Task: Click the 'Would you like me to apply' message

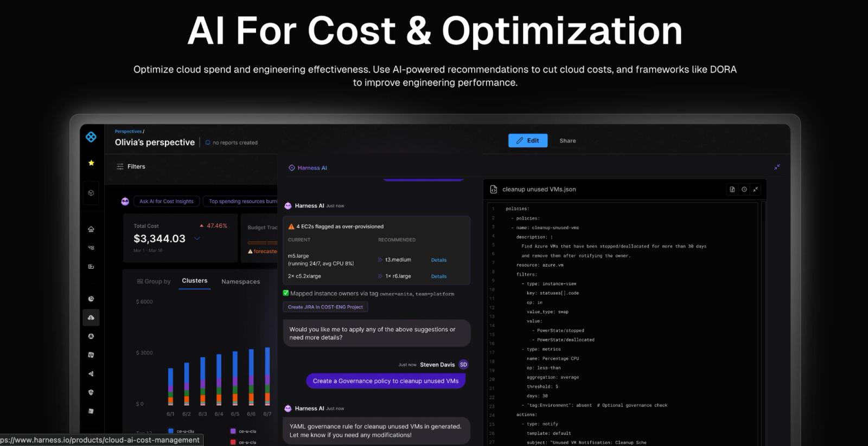Action: pyautogui.click(x=376, y=333)
